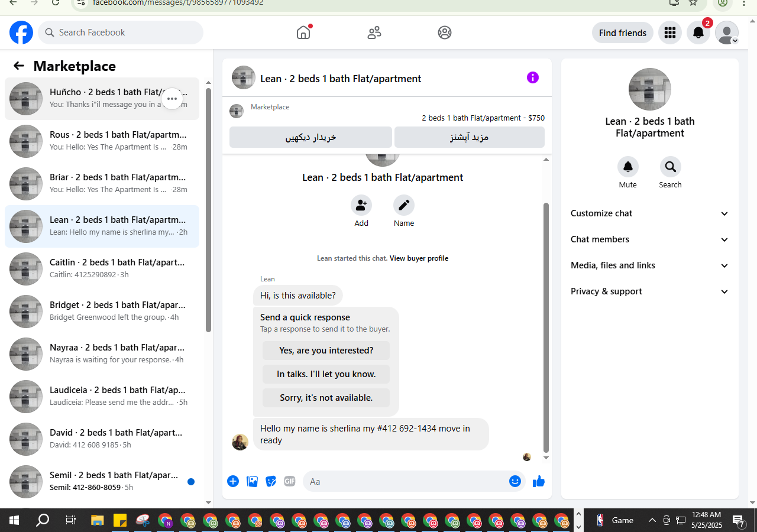Focus the Aa message input field
757x532 pixels.
click(x=405, y=481)
